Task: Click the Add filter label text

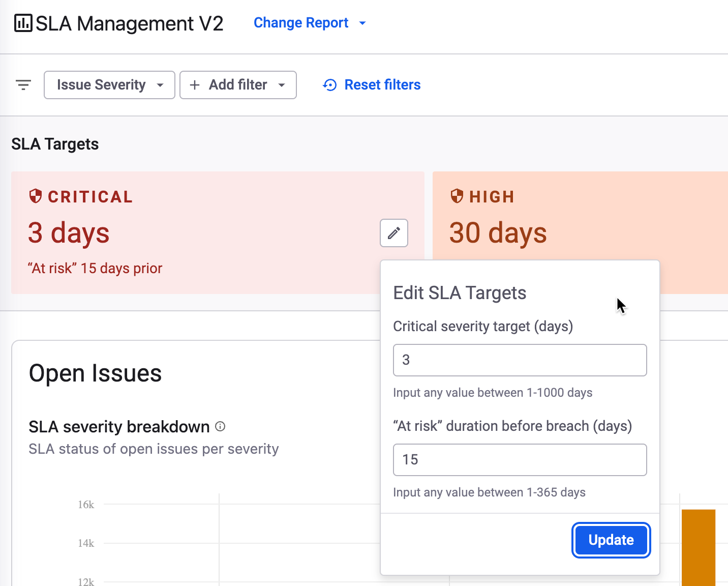Action: click(238, 85)
